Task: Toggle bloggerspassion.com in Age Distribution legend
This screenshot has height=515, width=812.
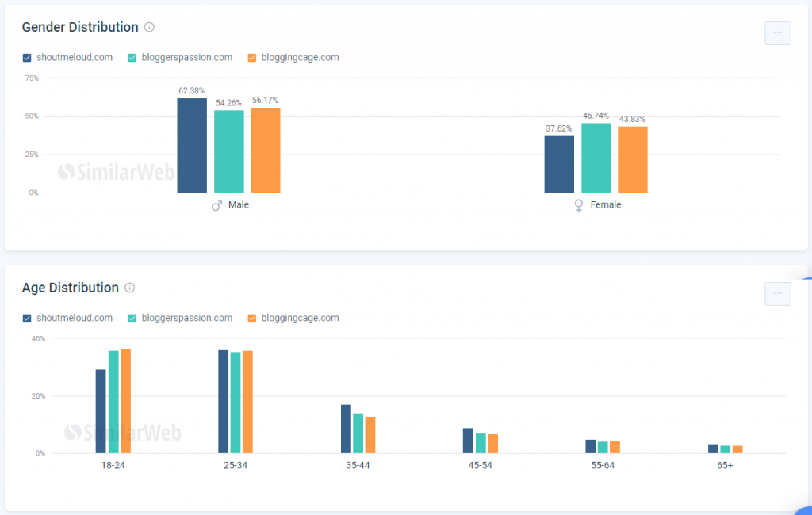Action: (x=132, y=318)
